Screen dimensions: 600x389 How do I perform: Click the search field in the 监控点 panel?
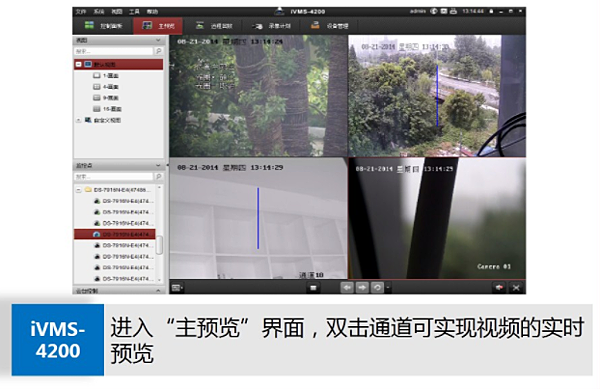coord(114,177)
